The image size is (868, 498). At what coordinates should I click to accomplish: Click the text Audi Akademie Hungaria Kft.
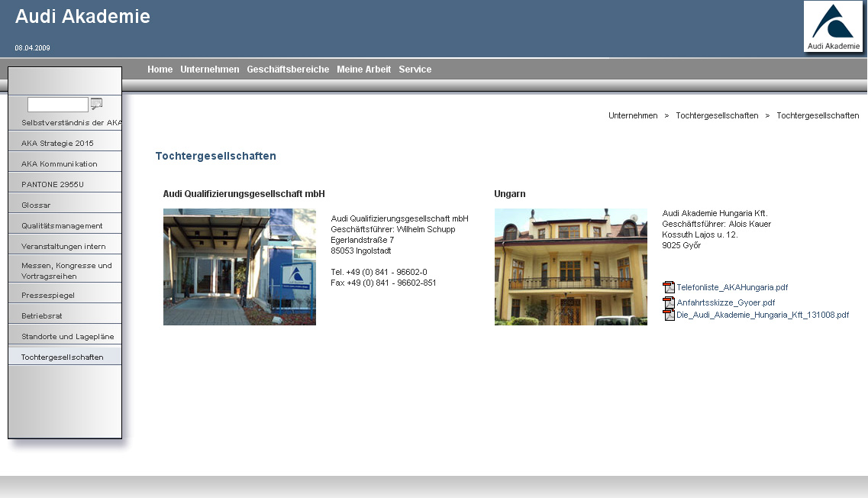point(715,213)
